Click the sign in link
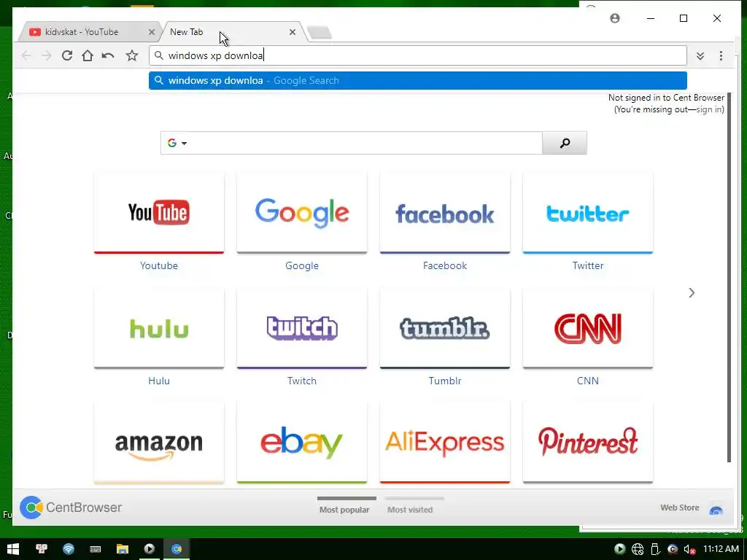 (x=709, y=109)
